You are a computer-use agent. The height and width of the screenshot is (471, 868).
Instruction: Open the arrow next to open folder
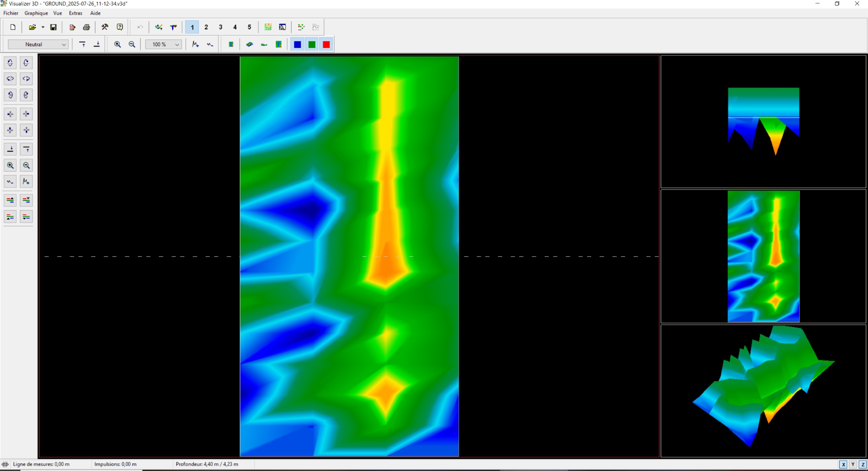(x=43, y=27)
